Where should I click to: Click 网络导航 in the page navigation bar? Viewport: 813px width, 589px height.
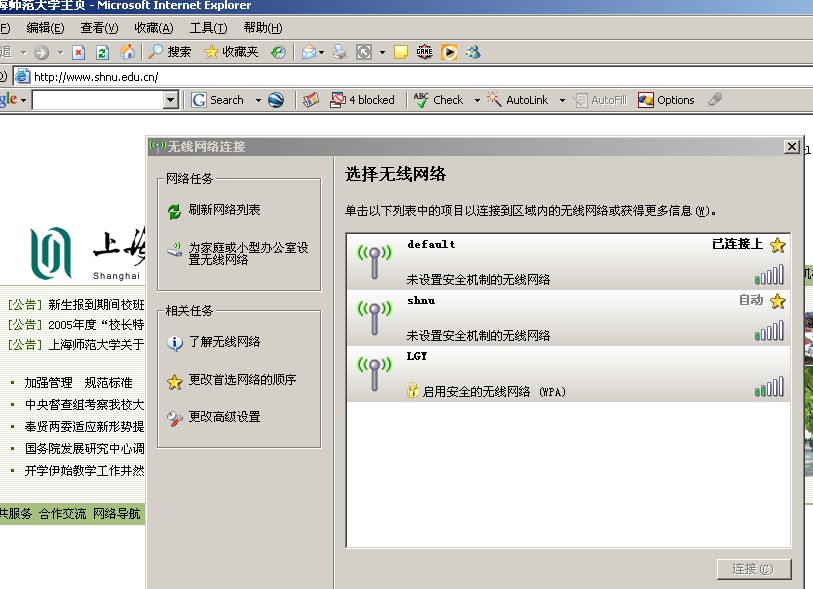[117, 514]
